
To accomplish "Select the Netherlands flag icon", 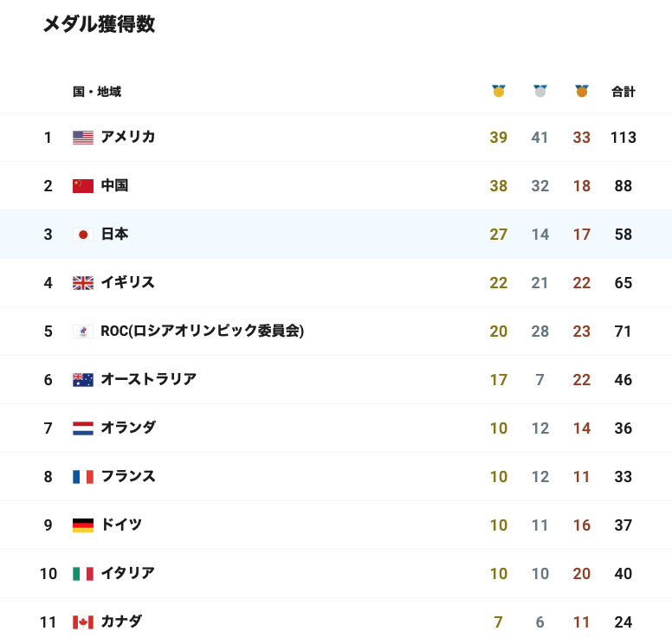I will point(83,428).
